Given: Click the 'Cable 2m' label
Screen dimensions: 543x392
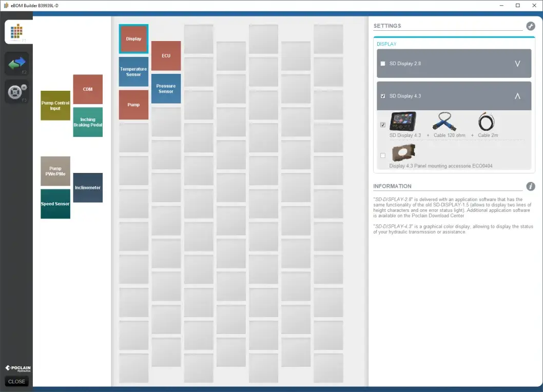Looking at the screenshot, I should 488,135.
